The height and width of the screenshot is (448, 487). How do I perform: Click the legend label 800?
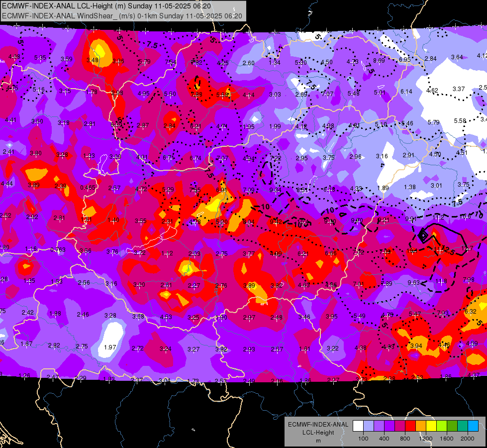pyautogui.click(x=405, y=439)
